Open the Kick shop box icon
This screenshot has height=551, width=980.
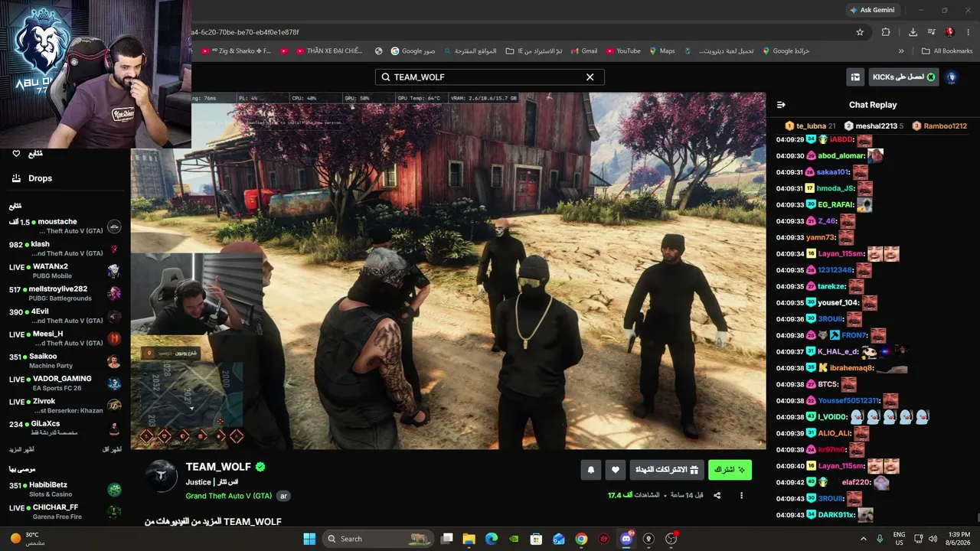pyautogui.click(x=854, y=77)
